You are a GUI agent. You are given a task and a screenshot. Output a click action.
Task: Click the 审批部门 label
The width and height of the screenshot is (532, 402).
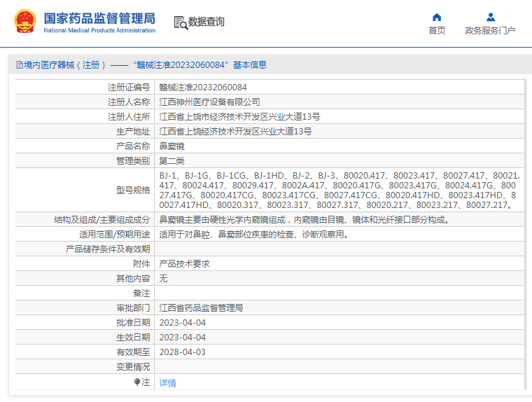[x=133, y=308]
